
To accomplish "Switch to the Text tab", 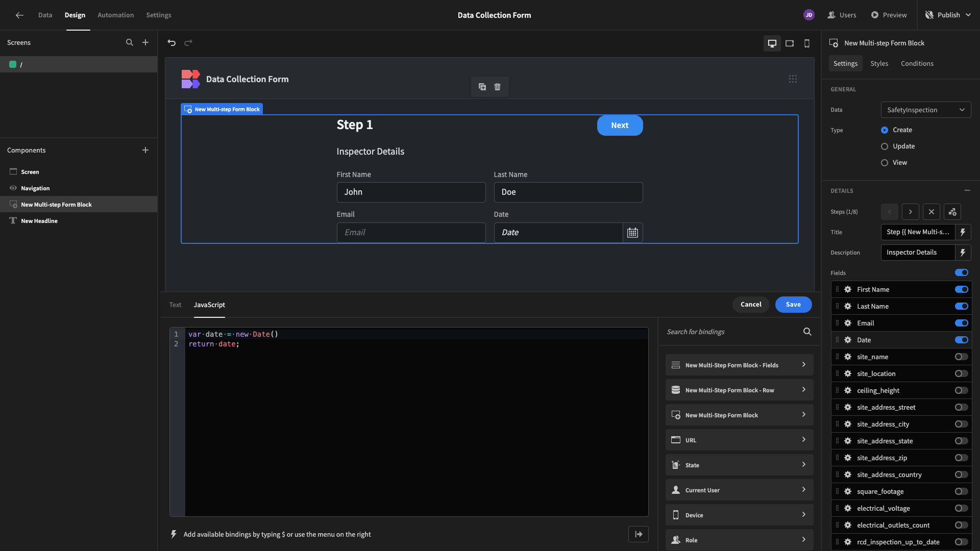I will 175,305.
